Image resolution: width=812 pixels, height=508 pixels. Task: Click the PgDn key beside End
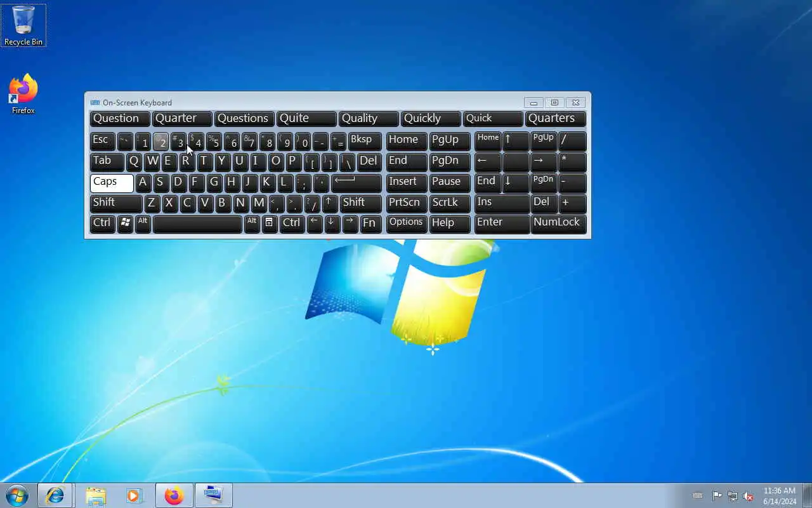coord(450,162)
